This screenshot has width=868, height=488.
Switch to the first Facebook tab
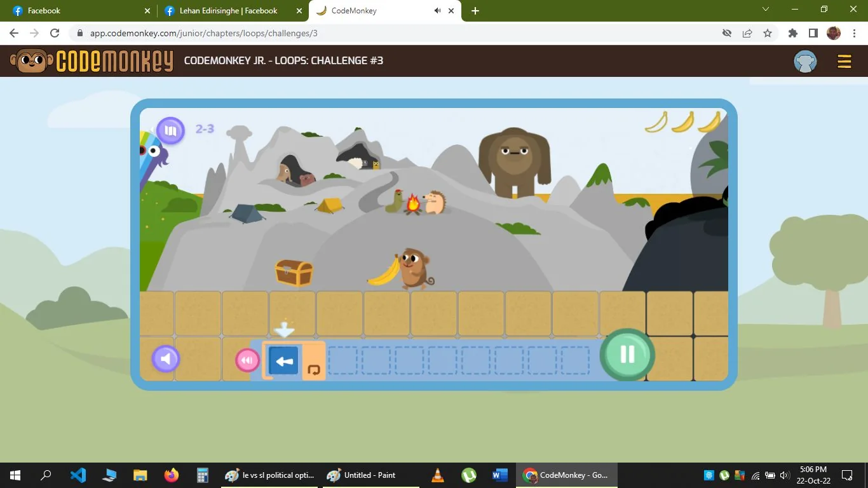point(79,11)
